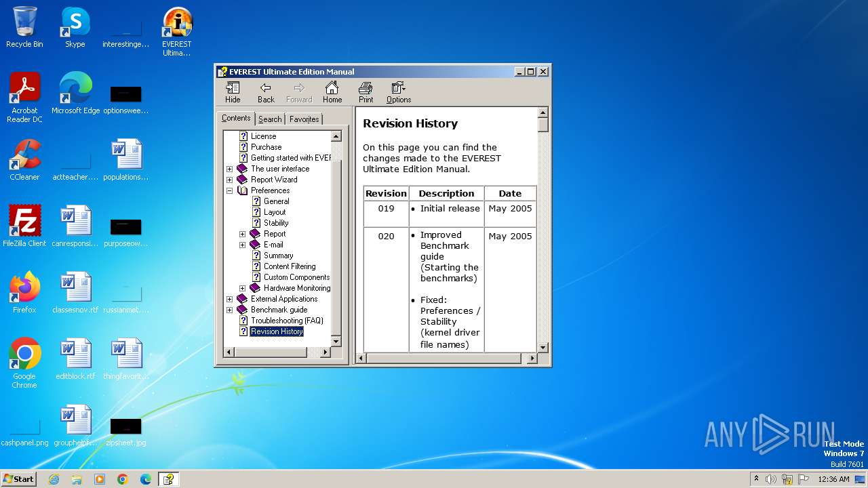Open the Purchase topic

[266, 147]
